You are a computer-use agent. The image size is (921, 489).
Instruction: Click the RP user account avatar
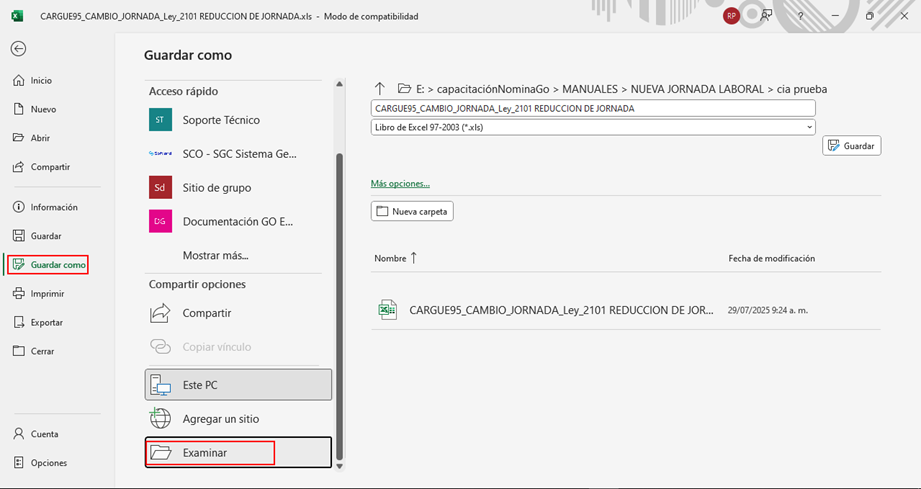[x=731, y=16]
